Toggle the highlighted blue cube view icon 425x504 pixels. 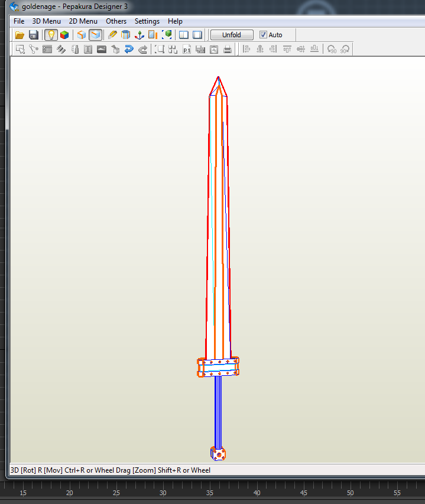click(96, 35)
